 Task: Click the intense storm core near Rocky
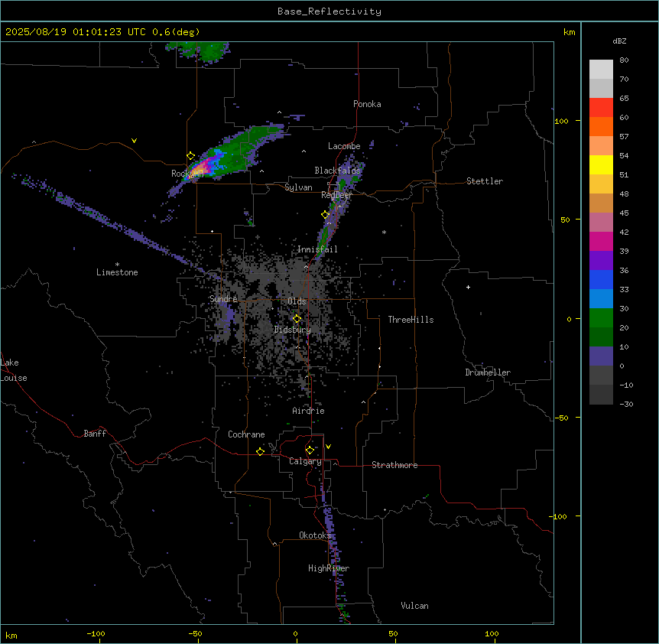(202, 169)
